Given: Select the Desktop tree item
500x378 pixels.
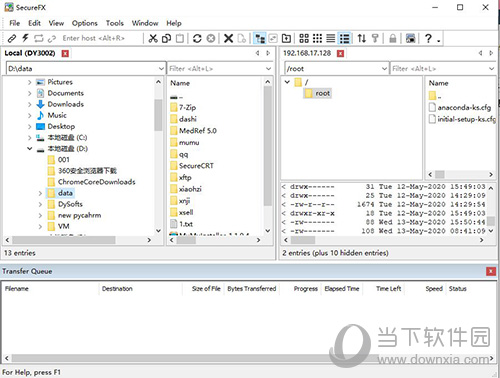Looking at the screenshot, I should click(61, 126).
